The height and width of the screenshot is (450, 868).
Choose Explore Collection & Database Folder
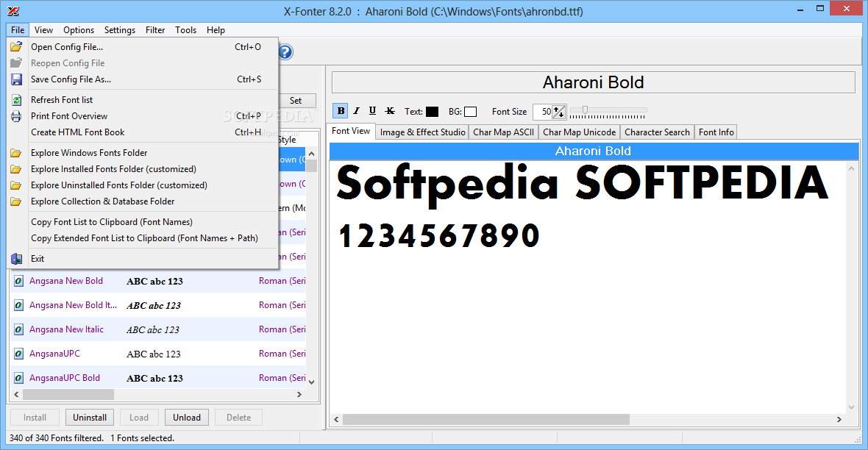tap(143, 201)
